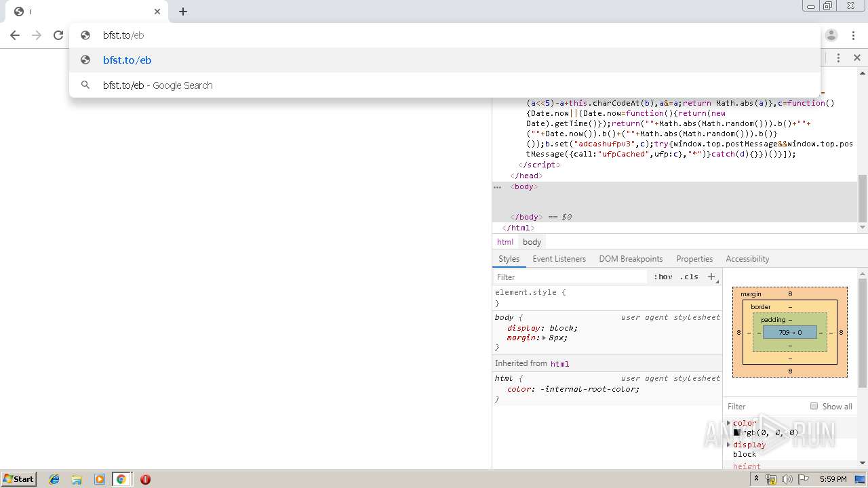The width and height of the screenshot is (868, 488).
Task: Click the color: -internal-root-color declaration
Action: 574,389
